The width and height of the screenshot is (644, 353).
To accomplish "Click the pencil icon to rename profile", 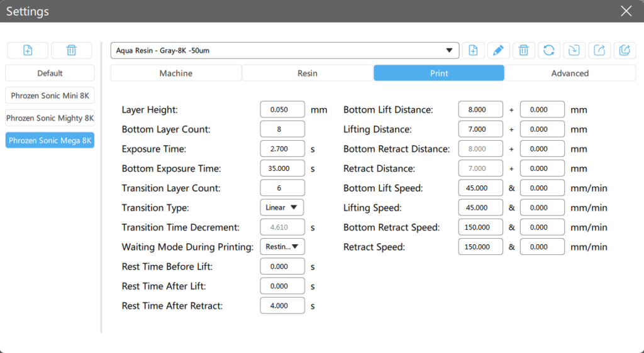I will [x=498, y=51].
